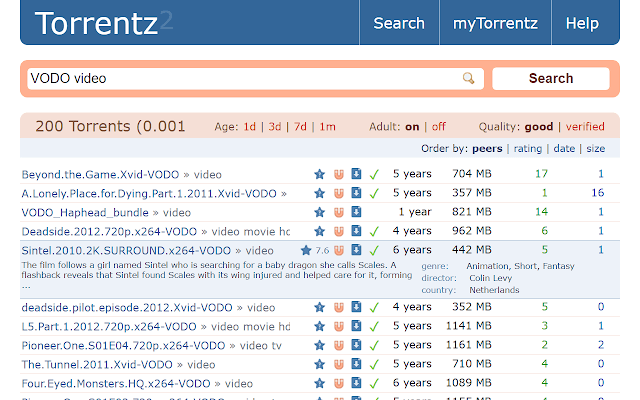This screenshot has width=640, height=400.
Task: Turn Adult filter off
Action: tap(439, 127)
